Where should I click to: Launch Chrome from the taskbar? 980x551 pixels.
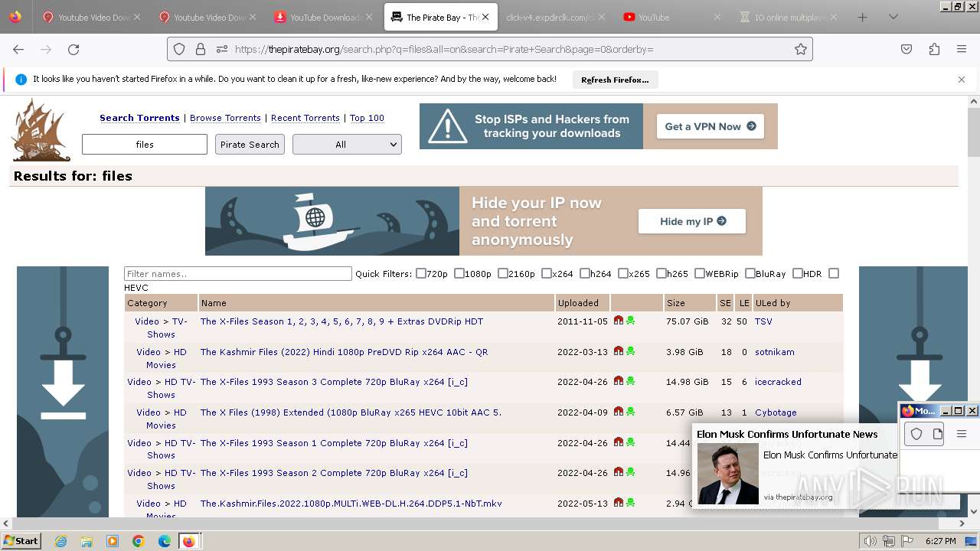pyautogui.click(x=139, y=541)
